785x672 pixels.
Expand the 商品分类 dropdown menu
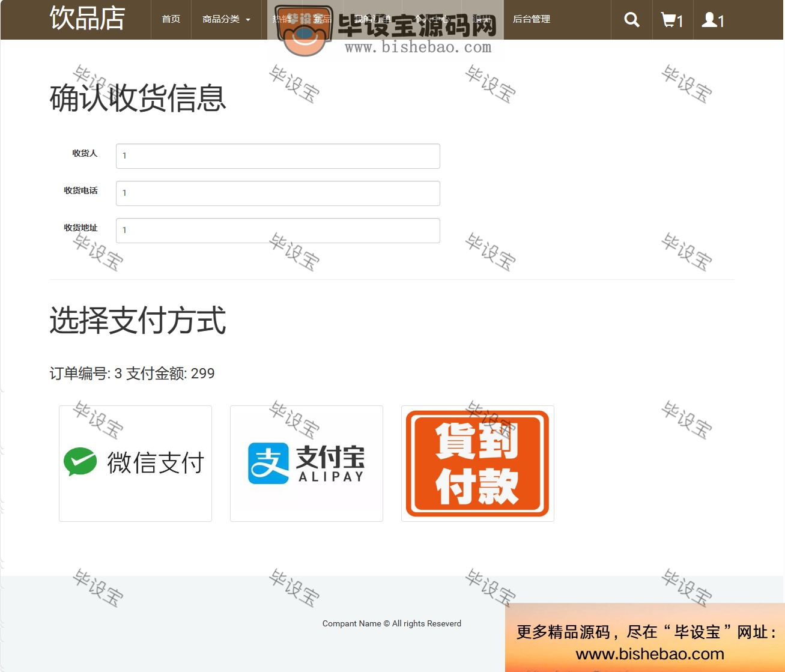click(x=226, y=19)
